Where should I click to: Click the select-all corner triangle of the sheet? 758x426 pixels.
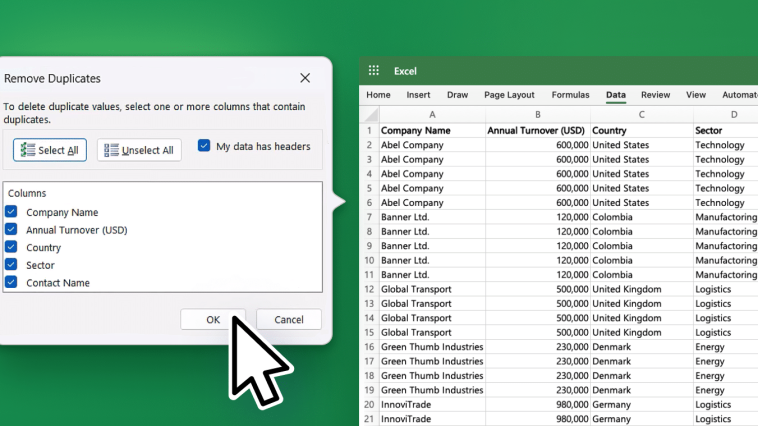pyautogui.click(x=371, y=115)
